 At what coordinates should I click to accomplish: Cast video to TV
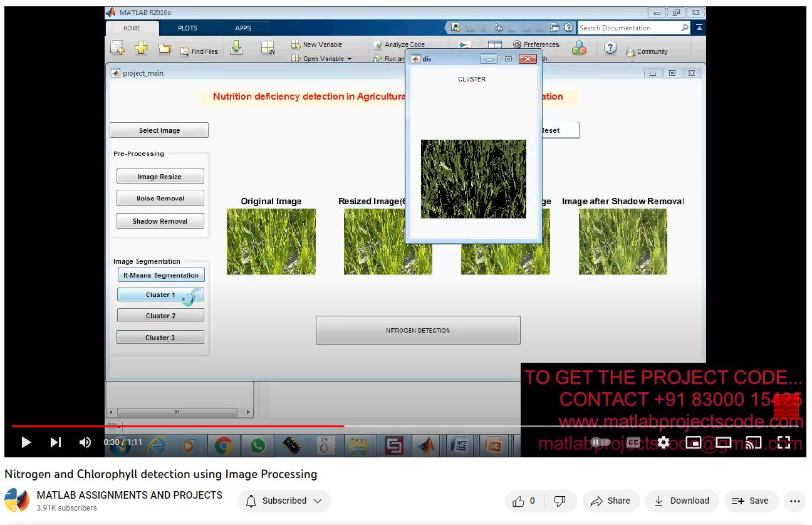click(x=754, y=442)
